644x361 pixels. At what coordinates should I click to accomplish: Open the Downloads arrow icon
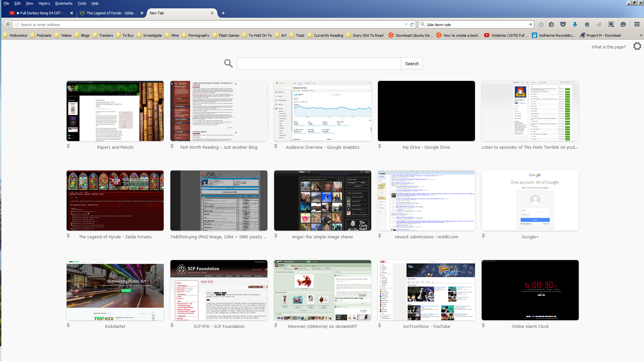click(x=575, y=24)
